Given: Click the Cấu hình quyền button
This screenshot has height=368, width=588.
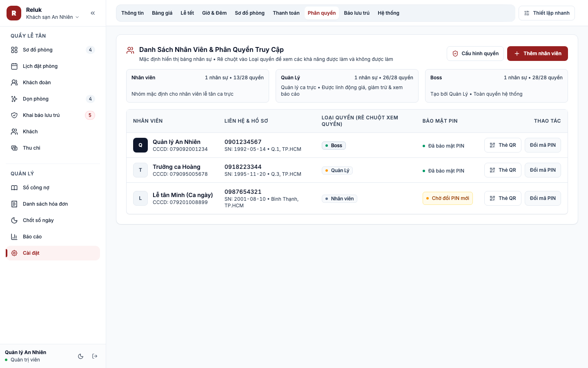Looking at the screenshot, I should point(475,54).
